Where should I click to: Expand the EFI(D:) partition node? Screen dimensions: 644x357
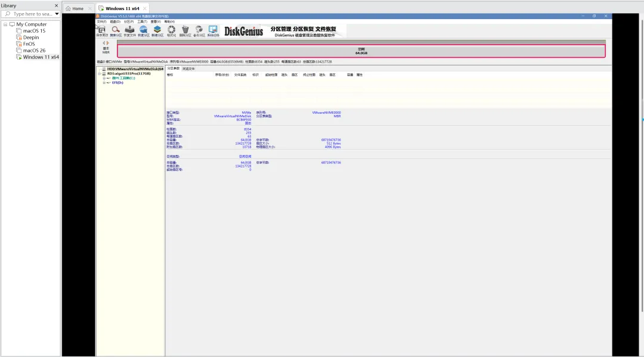click(x=104, y=82)
